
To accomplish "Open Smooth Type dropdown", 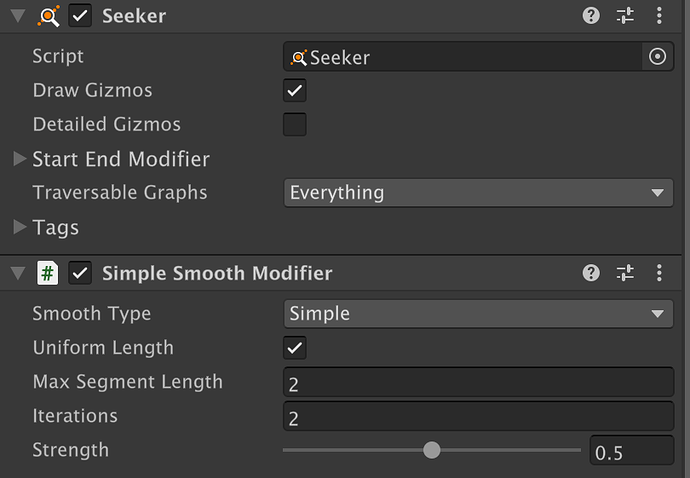I will [x=478, y=314].
